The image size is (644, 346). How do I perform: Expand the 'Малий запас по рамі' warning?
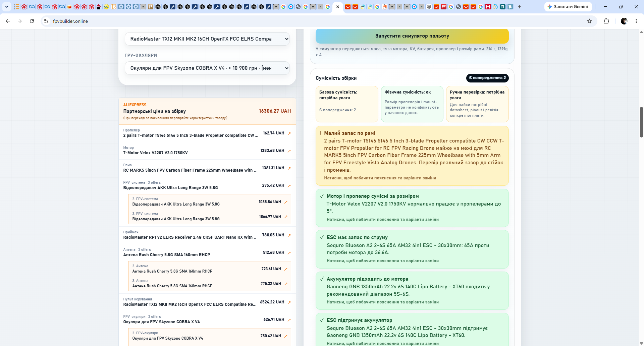click(x=412, y=156)
